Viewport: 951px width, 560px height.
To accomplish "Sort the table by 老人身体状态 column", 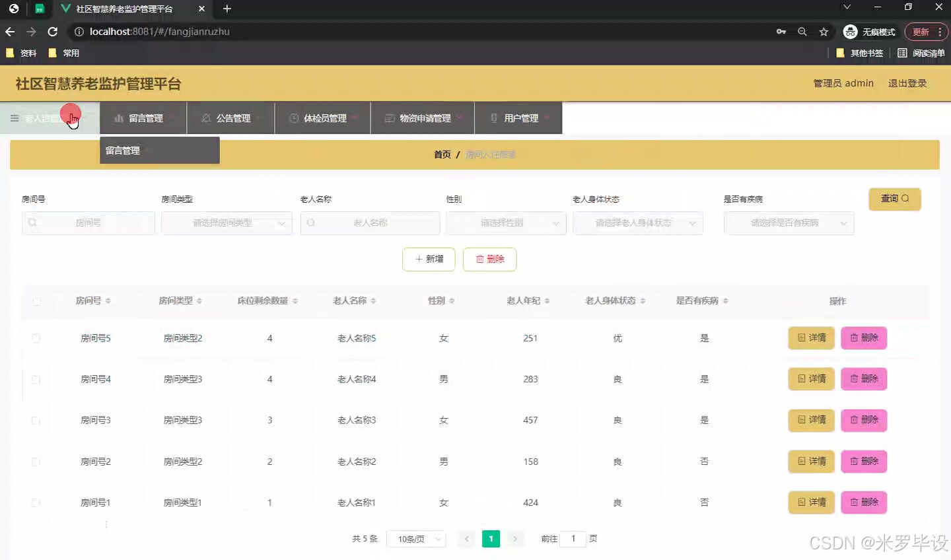I will (643, 301).
